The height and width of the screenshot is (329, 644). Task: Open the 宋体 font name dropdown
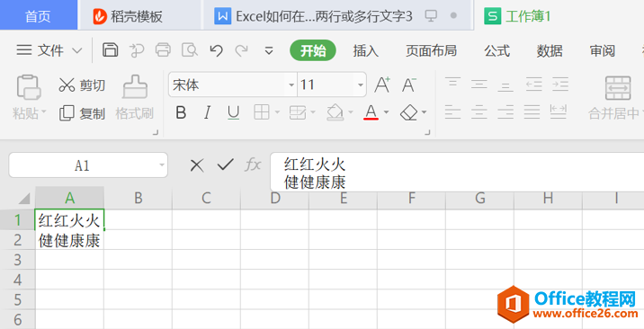[x=291, y=84]
